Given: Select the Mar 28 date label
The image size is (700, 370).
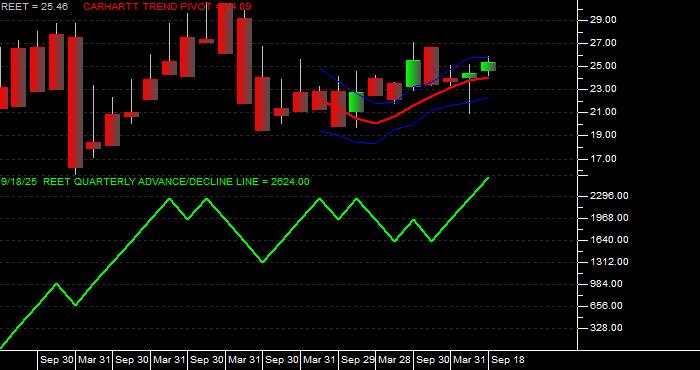Looking at the screenshot, I should 395,360.
